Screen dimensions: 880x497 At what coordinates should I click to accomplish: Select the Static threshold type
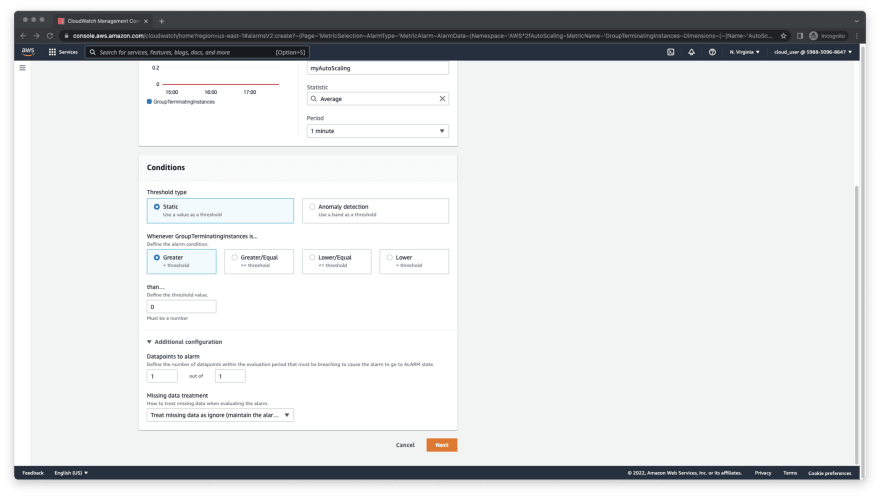[220, 210]
